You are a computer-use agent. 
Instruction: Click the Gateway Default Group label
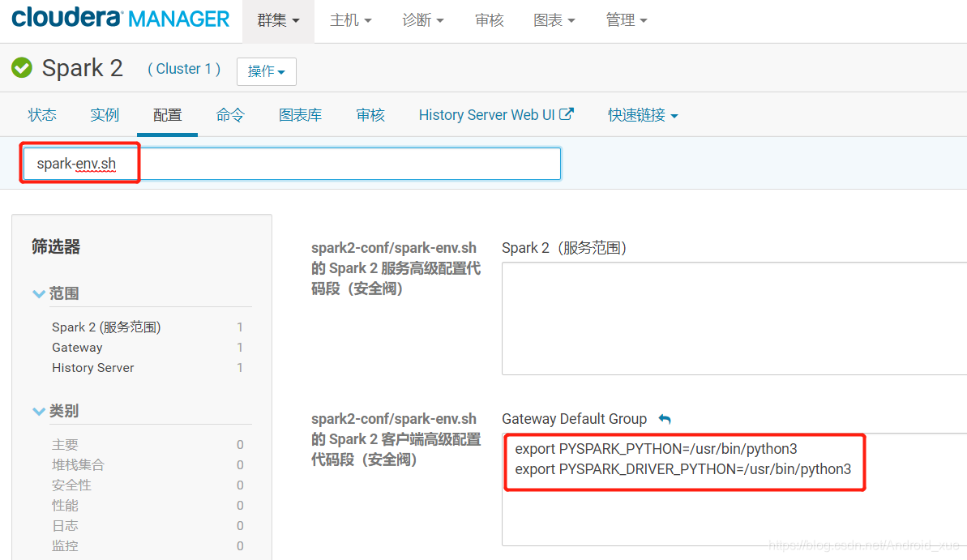pyautogui.click(x=574, y=419)
